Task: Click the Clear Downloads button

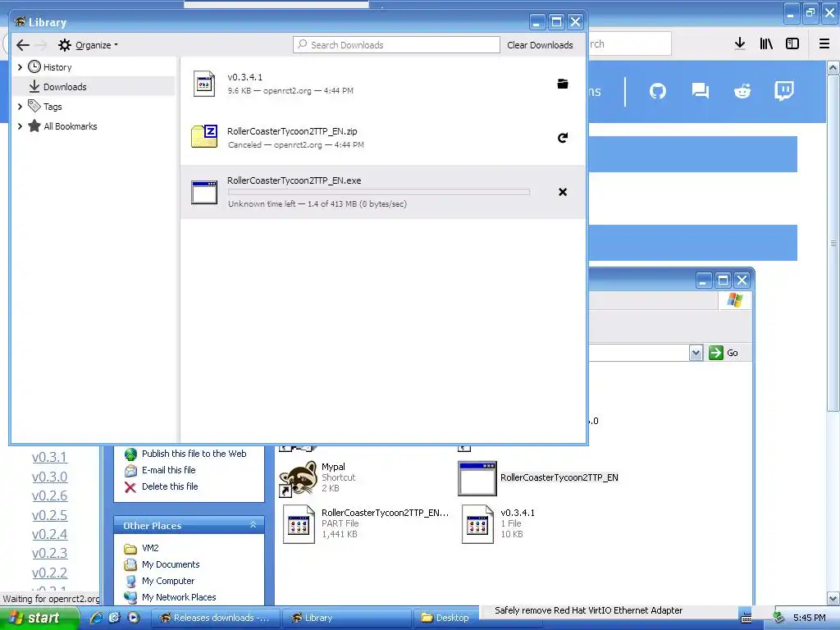Action: tap(540, 45)
